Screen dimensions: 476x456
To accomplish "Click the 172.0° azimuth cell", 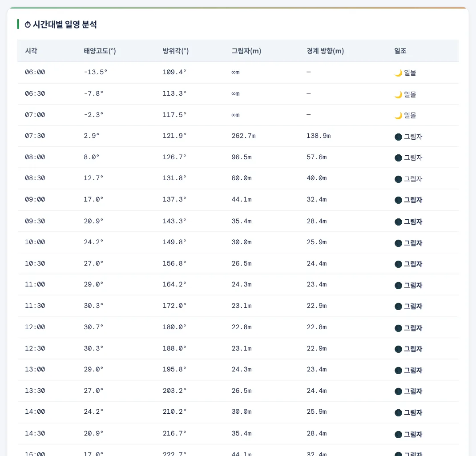I will [x=174, y=306].
